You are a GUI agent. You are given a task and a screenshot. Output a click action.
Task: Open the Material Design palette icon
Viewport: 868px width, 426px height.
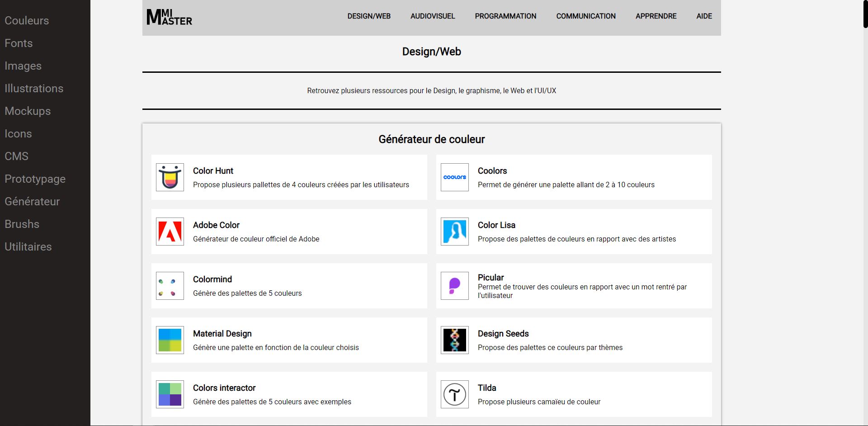[170, 340]
